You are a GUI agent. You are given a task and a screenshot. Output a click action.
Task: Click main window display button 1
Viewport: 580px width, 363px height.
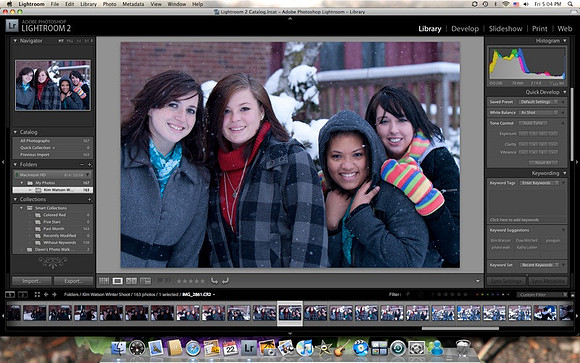10,295
